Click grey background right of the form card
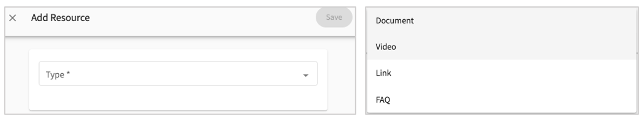644x119 pixels. pyautogui.click(x=341, y=76)
